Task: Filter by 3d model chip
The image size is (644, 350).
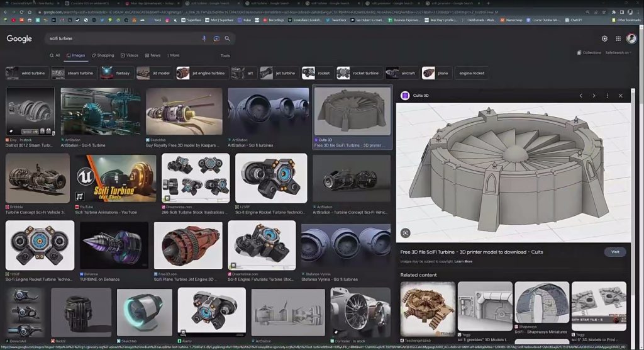Action: click(154, 73)
